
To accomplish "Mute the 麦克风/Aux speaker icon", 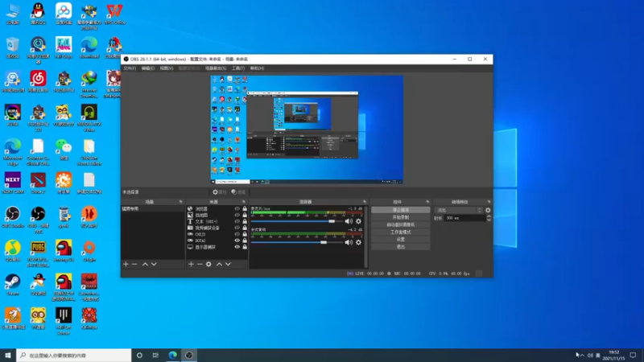I will pyautogui.click(x=349, y=221).
